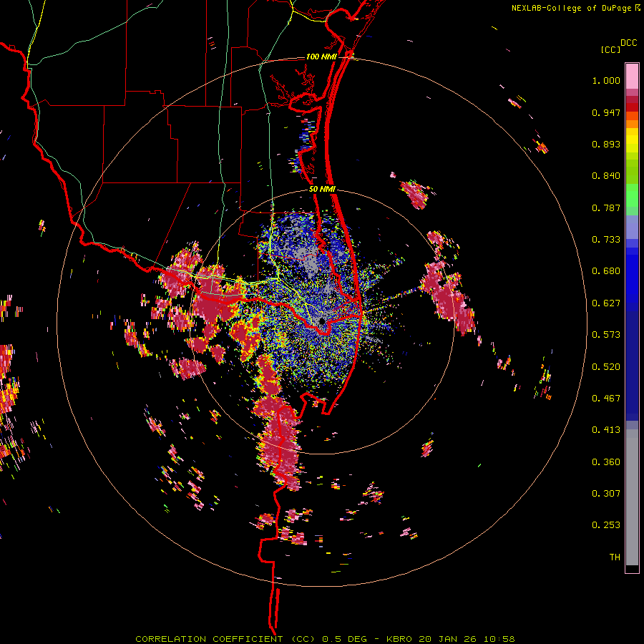The height and width of the screenshot is (644, 644).
Task: Click the 0.893 color scale value
Action: (x=606, y=144)
